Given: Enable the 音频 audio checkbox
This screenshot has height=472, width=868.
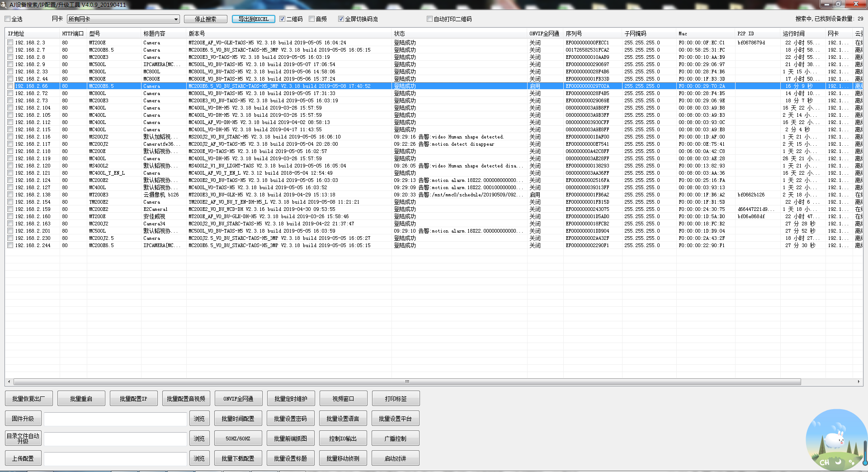Looking at the screenshot, I should point(312,19).
